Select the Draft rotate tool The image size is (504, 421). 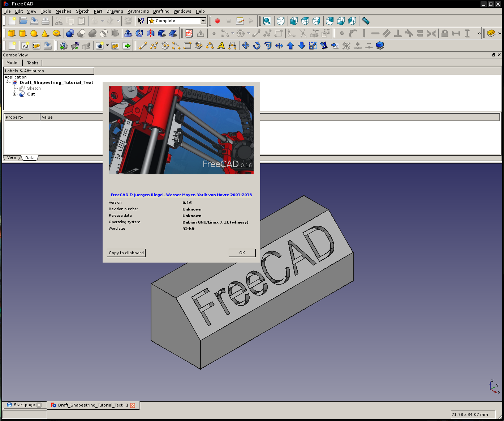[x=257, y=46]
